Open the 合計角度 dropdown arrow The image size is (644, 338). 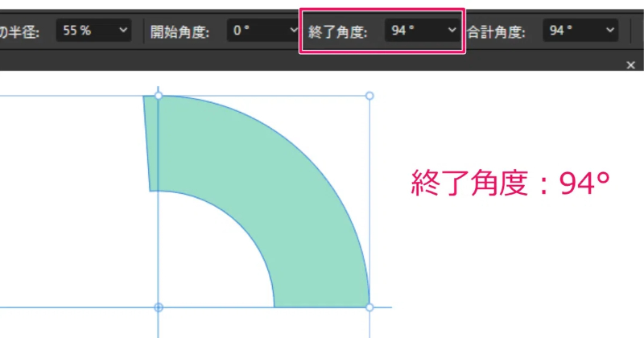coord(610,31)
